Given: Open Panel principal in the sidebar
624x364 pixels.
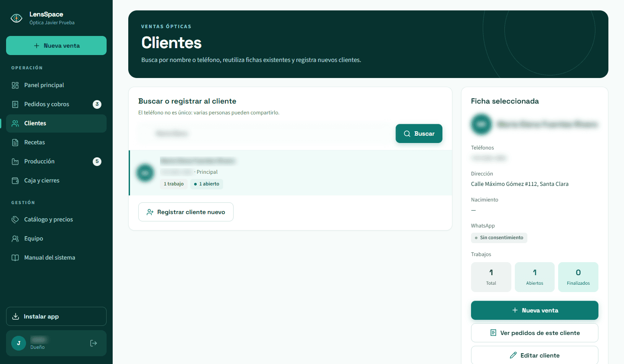Looking at the screenshot, I should click(x=56, y=85).
